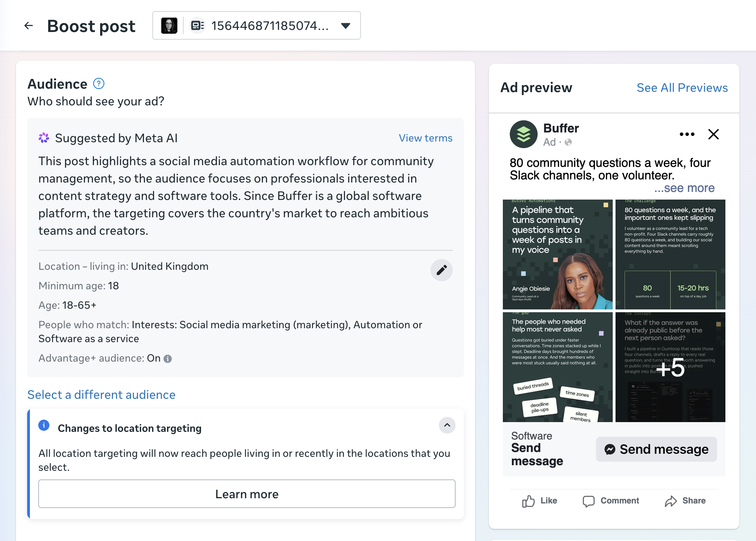The height and width of the screenshot is (541, 756).
Task: Choose Select a different audience
Action: tap(101, 395)
